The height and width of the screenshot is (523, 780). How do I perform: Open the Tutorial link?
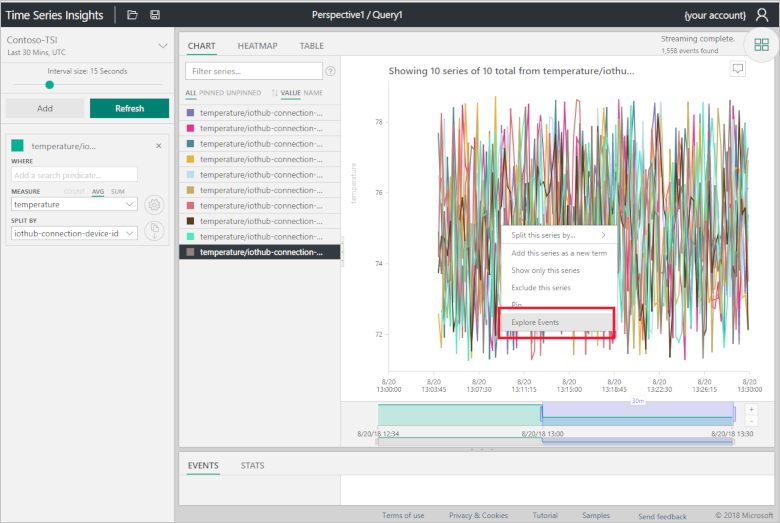pyautogui.click(x=545, y=515)
